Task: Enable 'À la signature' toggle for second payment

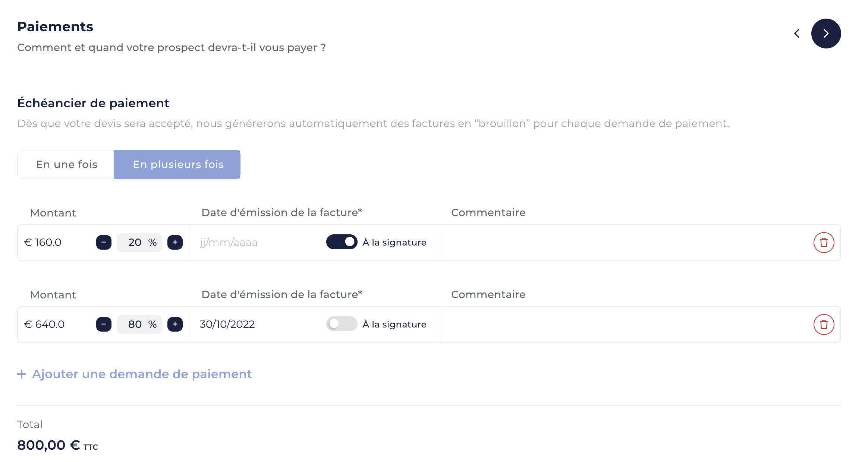Action: coord(342,324)
